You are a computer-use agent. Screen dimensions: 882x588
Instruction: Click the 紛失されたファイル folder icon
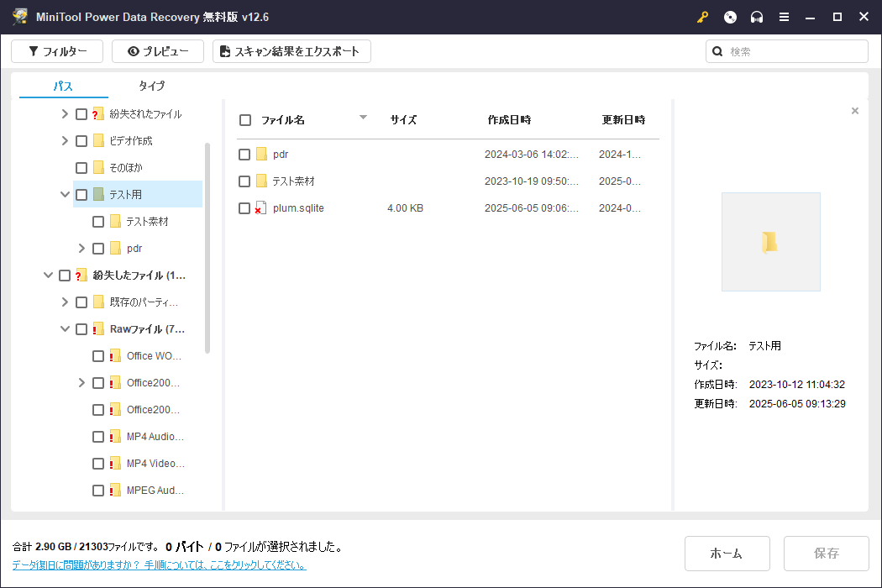98,113
